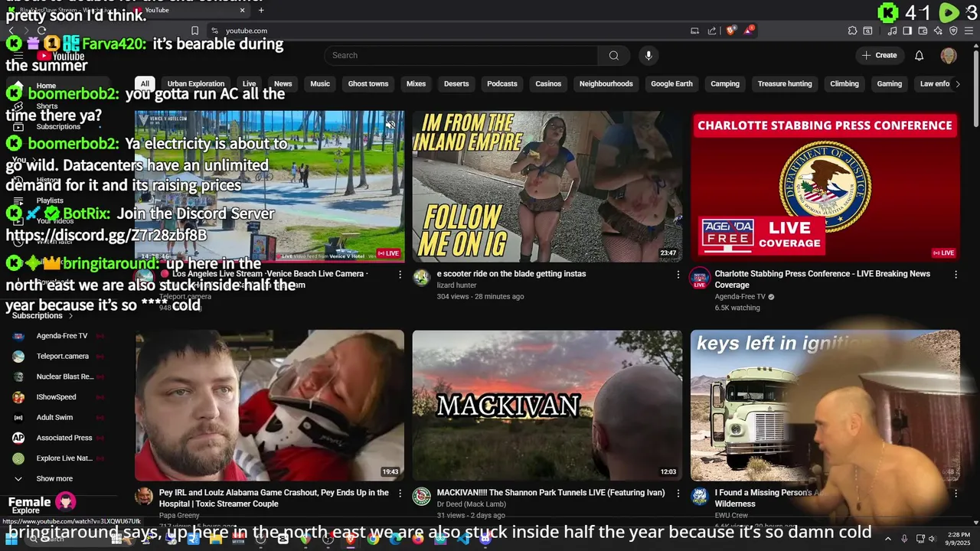Select the Google Earth chip
Screen dimensions: 980x551
click(671, 83)
